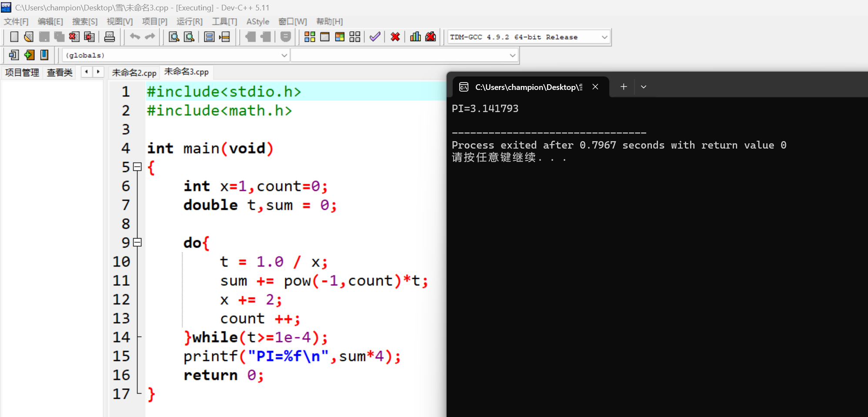Click the int main(void) code line

pos(210,149)
